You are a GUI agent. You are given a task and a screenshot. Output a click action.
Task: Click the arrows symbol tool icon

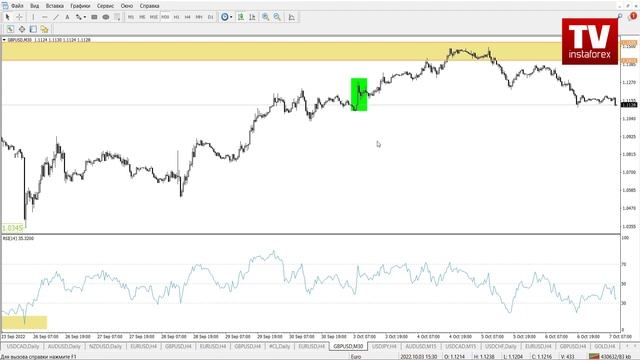click(78, 17)
